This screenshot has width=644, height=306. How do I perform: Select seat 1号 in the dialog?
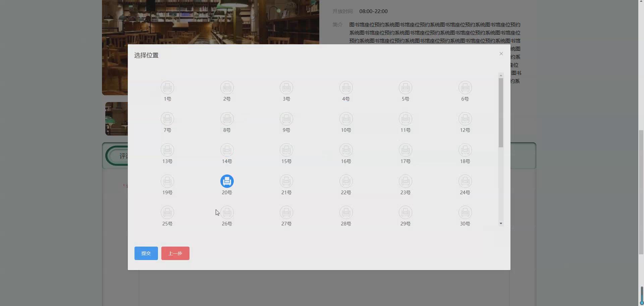tap(167, 87)
